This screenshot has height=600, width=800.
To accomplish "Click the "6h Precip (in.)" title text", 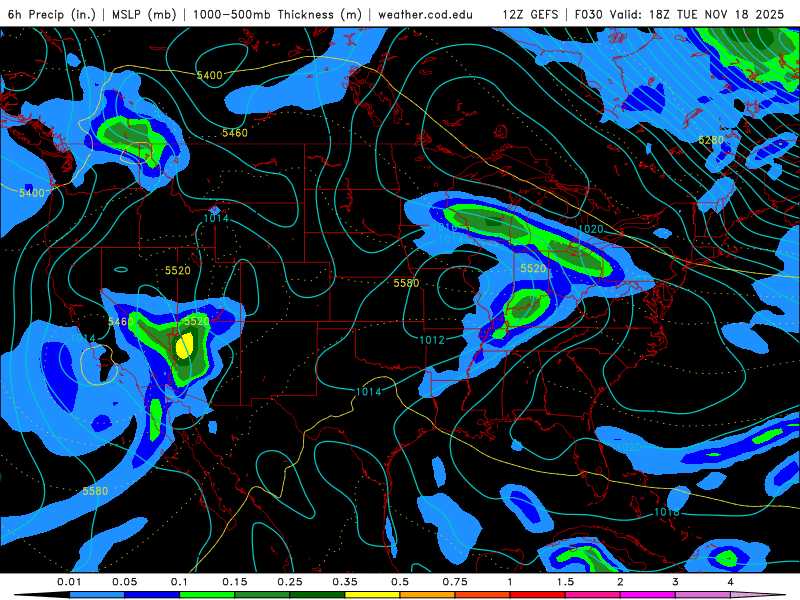I will click(52, 14).
